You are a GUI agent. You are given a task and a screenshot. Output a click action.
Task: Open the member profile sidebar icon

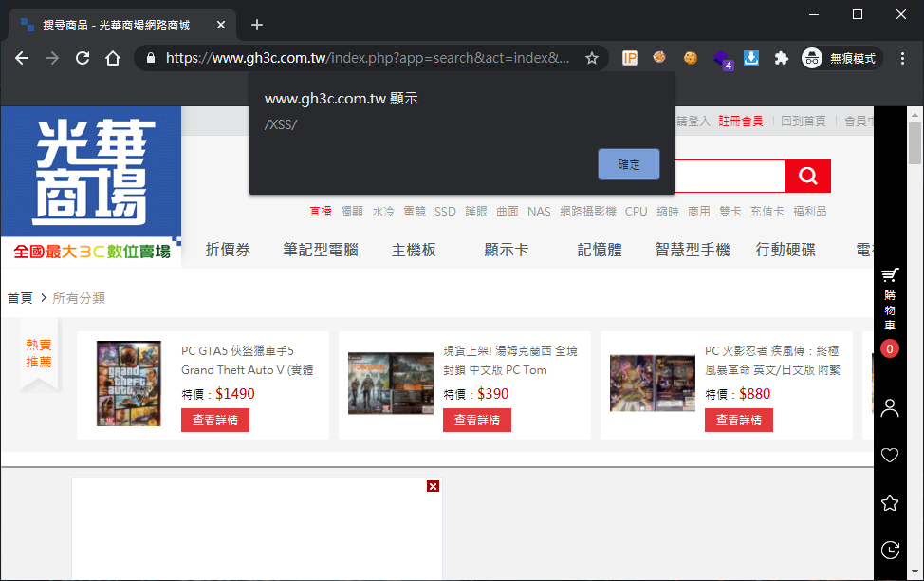point(890,407)
